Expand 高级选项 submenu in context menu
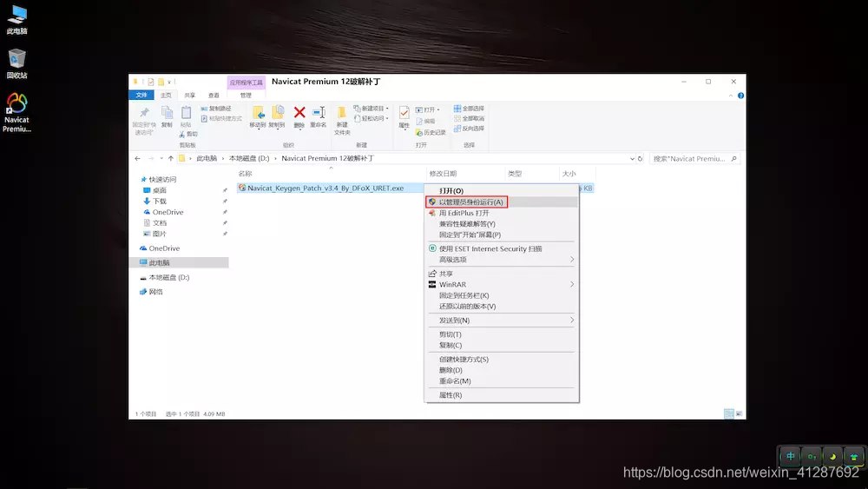This screenshot has height=489, width=868. coord(502,260)
